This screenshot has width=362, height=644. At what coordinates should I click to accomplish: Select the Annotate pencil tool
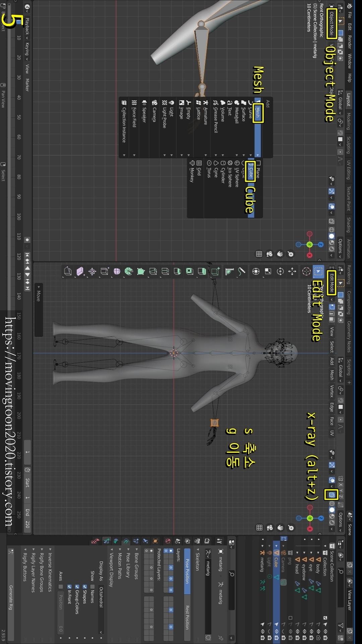[242, 271]
